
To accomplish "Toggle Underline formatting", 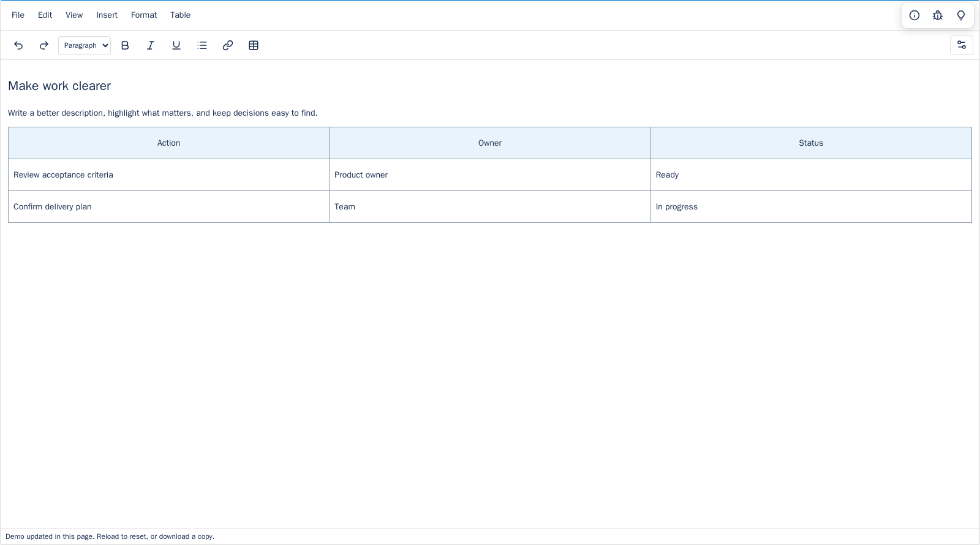I will pos(176,45).
